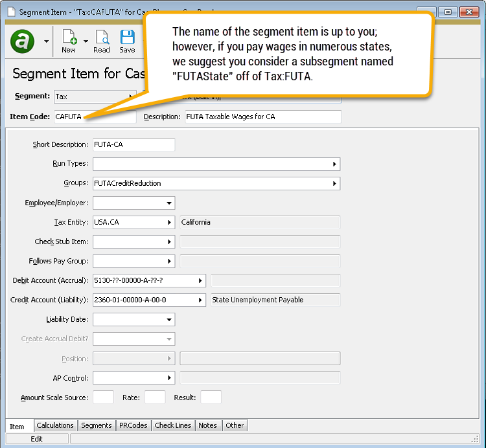The height and width of the screenshot is (448, 486).
Task: Open the Liability Date dropdown
Action: pos(169,320)
